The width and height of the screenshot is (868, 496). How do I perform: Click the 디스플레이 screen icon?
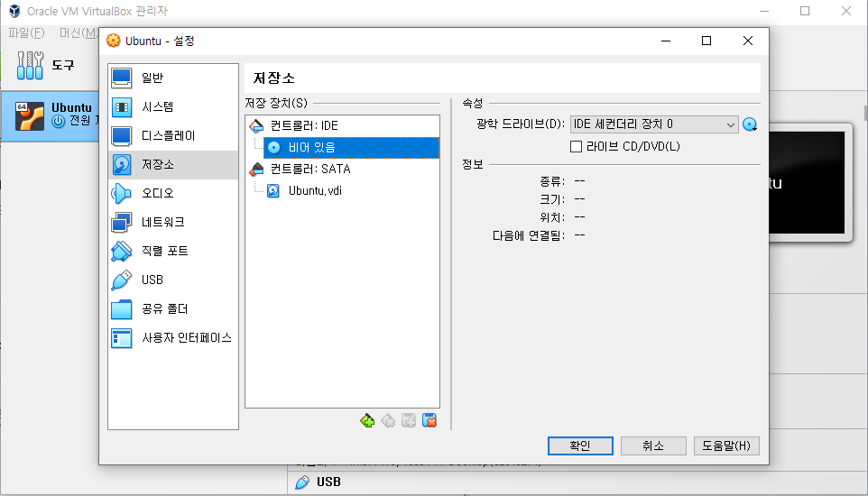point(121,135)
